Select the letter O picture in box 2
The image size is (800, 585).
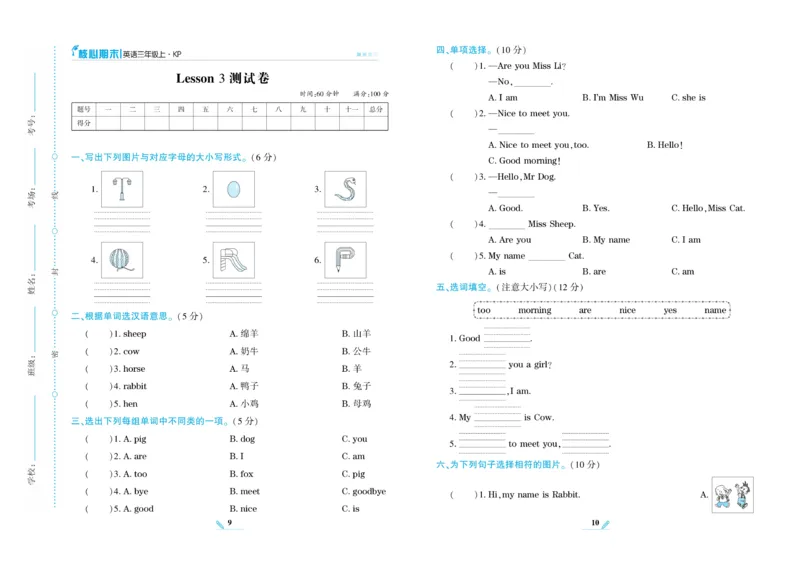[x=232, y=189]
